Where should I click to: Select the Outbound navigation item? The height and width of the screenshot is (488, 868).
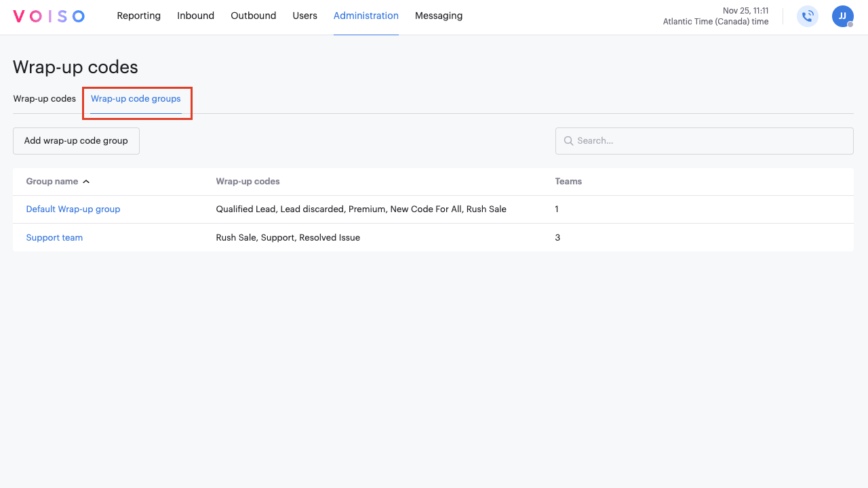[253, 16]
